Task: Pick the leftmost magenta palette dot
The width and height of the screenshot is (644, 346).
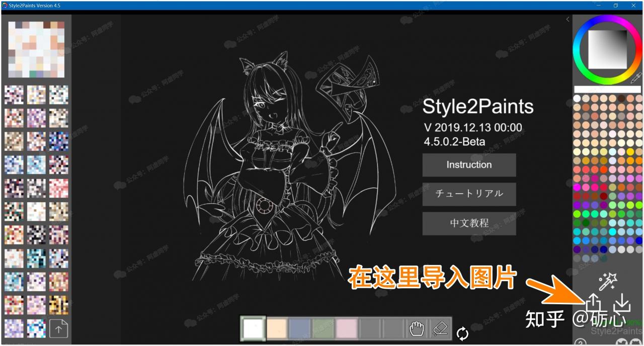Action: pos(577,187)
